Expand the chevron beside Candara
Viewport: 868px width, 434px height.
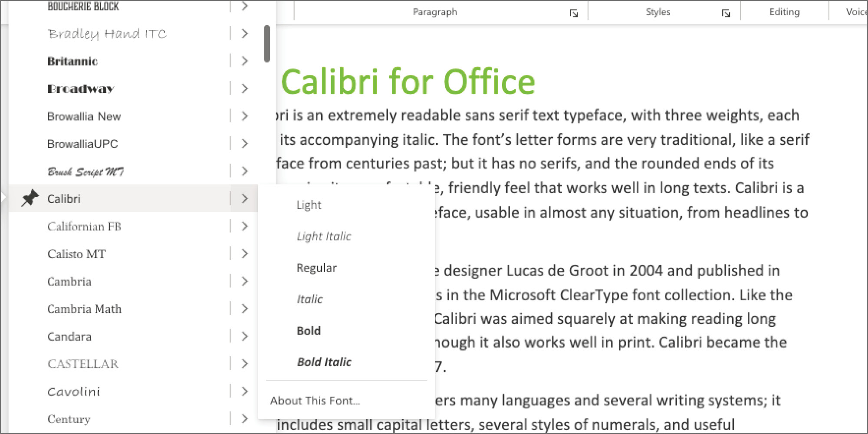click(x=245, y=336)
